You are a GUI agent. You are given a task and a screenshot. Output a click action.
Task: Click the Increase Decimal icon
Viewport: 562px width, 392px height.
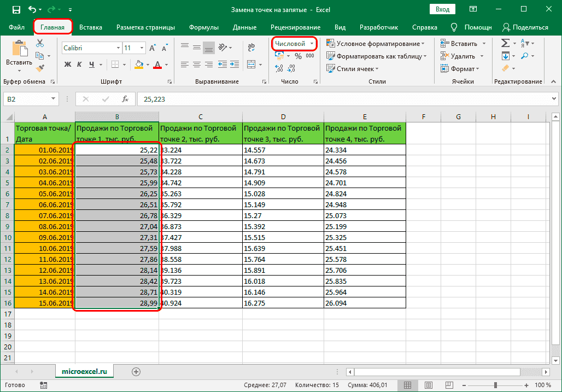(278, 68)
